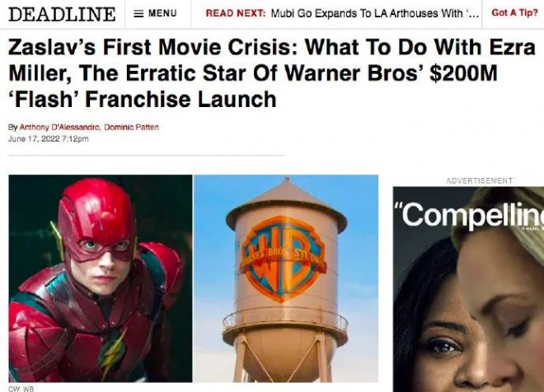
Task: Click the WB shield logo on tower
Action: 284,259
